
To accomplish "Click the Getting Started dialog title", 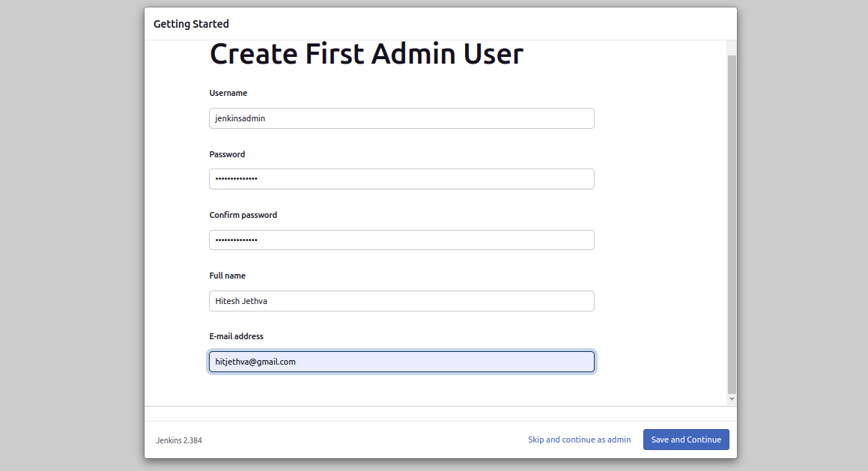I will pyautogui.click(x=191, y=24).
